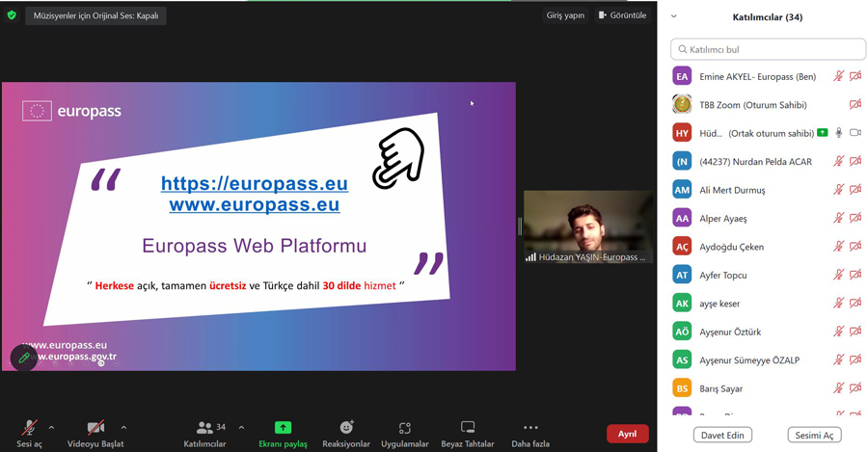
Task: Click Barış Sayar camera-off icon
Action: (855, 388)
